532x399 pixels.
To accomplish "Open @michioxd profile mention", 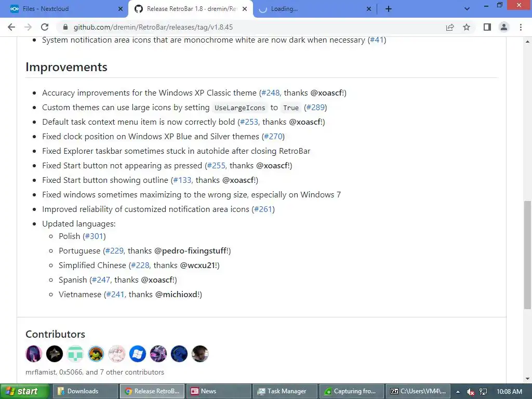I will tap(177, 295).
